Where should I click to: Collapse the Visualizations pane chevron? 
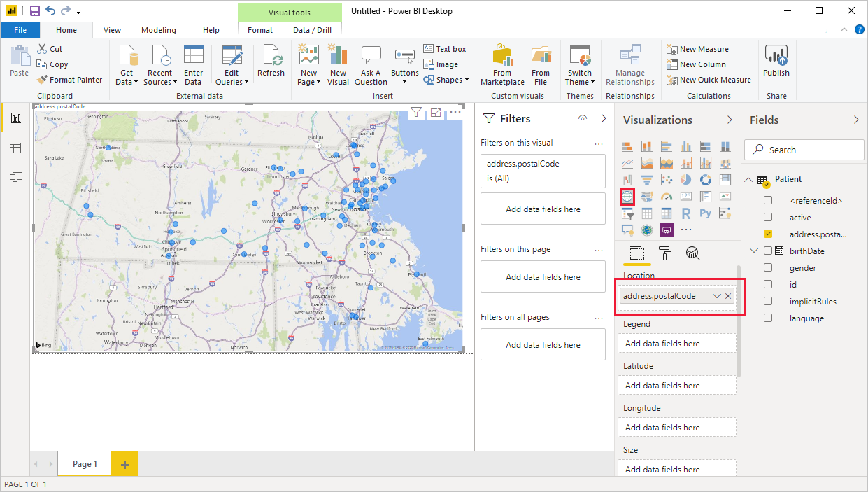coord(730,120)
